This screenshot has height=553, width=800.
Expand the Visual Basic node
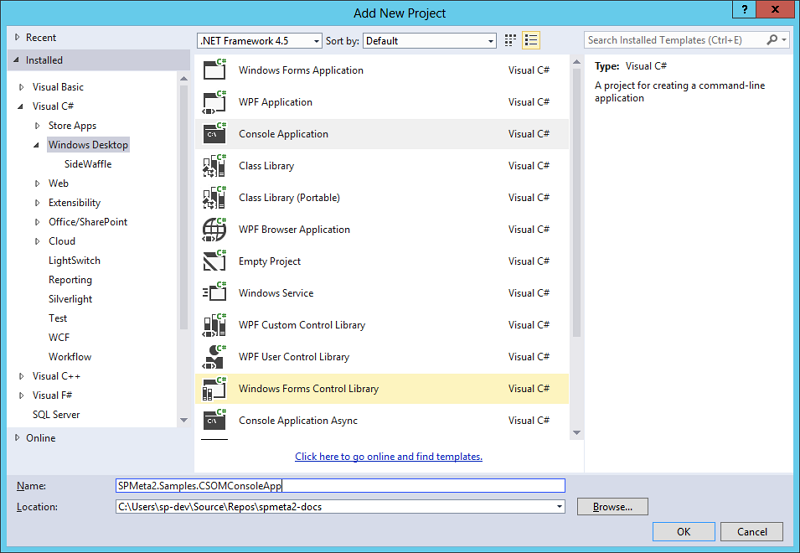21,87
